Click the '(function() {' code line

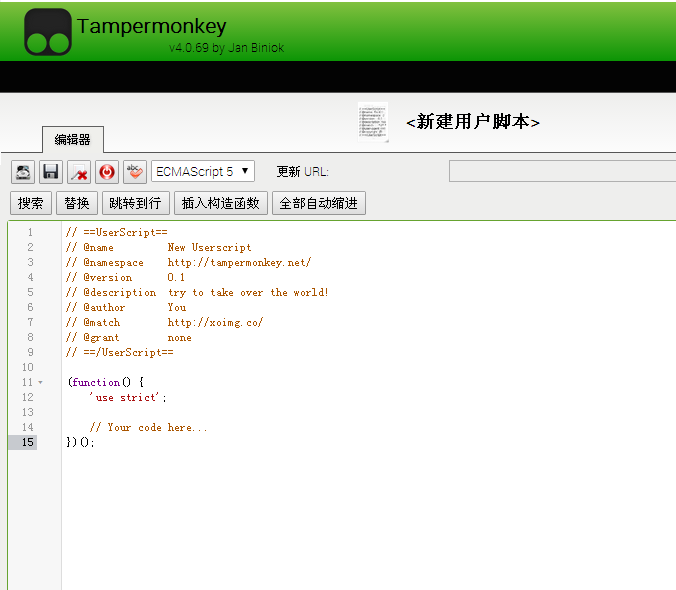click(x=106, y=382)
